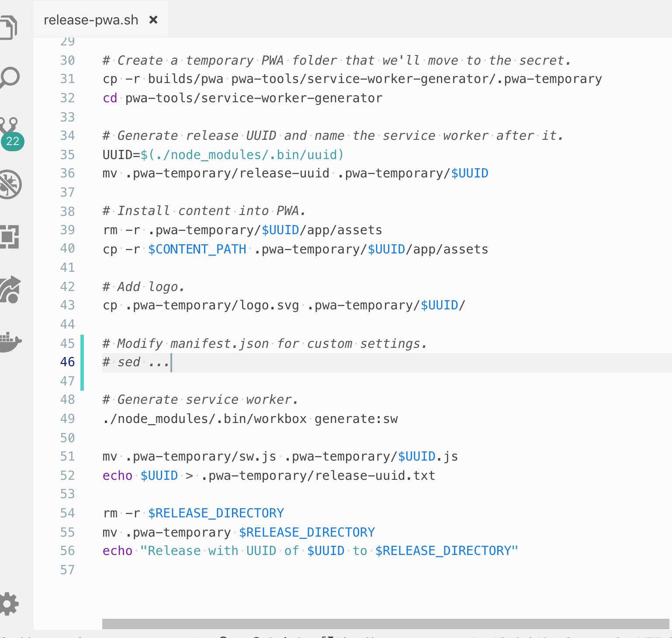This screenshot has width=672, height=638.
Task: Click $CONTENT_PATH on line 40
Action: tap(197, 249)
